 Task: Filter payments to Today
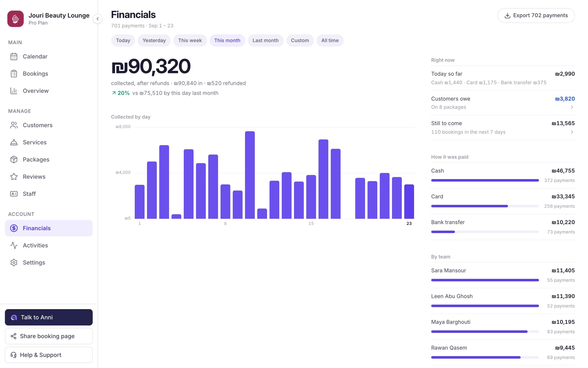point(123,40)
